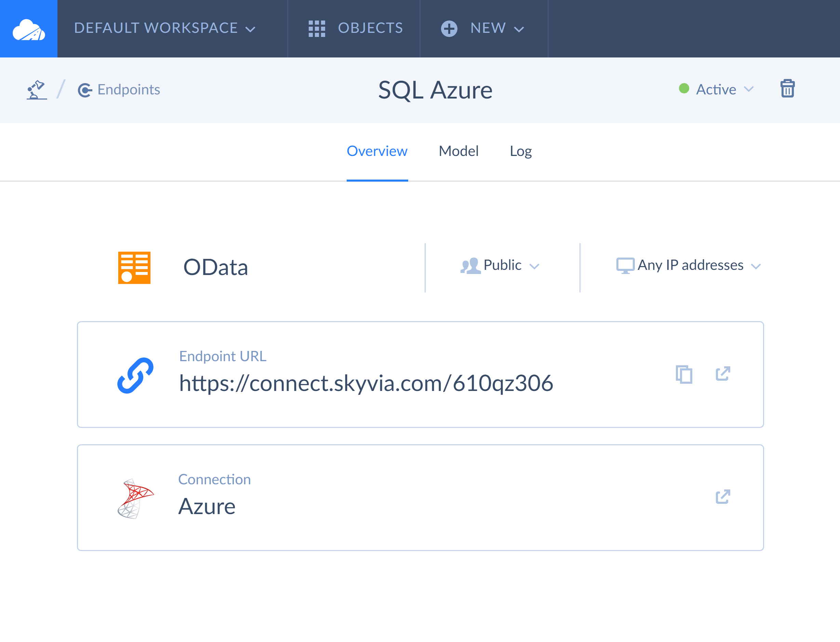The height and width of the screenshot is (642, 840).
Task: Click the plus icon beside NEW
Action: point(449,29)
